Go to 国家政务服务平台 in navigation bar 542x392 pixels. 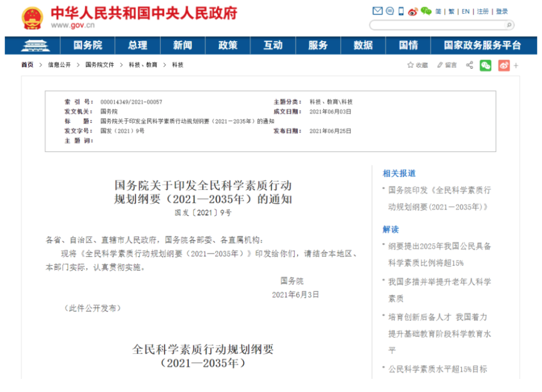click(x=482, y=45)
